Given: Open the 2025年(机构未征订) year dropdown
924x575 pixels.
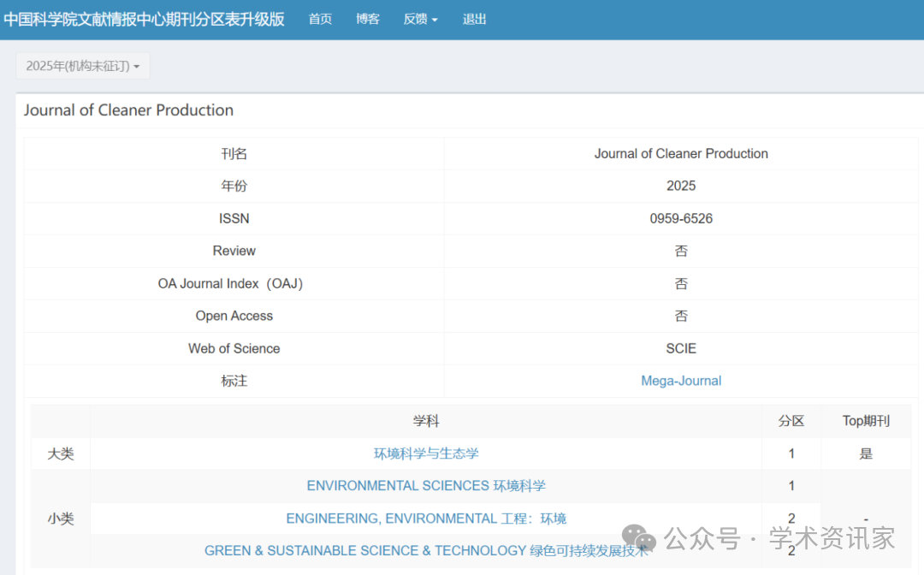Looking at the screenshot, I should point(82,66).
